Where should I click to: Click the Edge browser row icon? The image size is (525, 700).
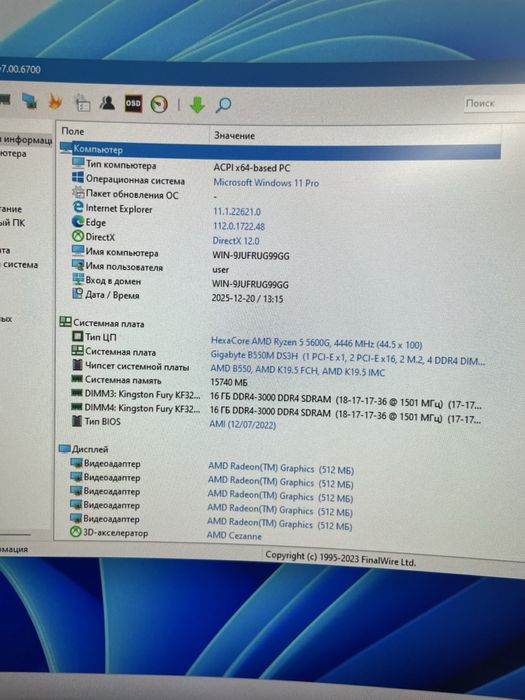(x=78, y=221)
